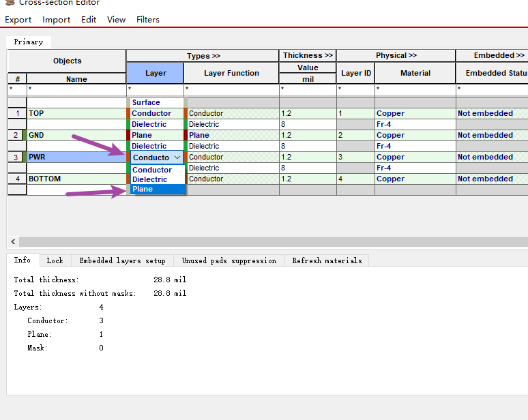
Task: Open PWR layer type dropdown arrow
Action: [177, 157]
